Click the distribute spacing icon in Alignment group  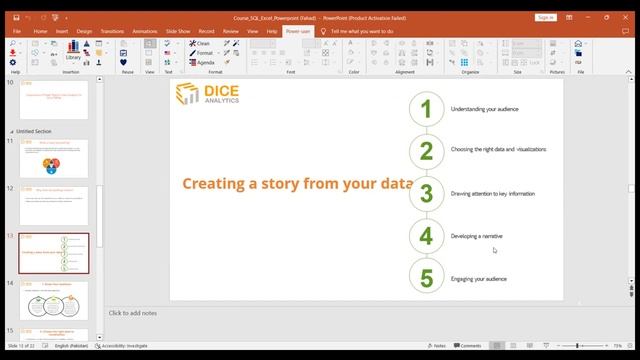click(430, 62)
